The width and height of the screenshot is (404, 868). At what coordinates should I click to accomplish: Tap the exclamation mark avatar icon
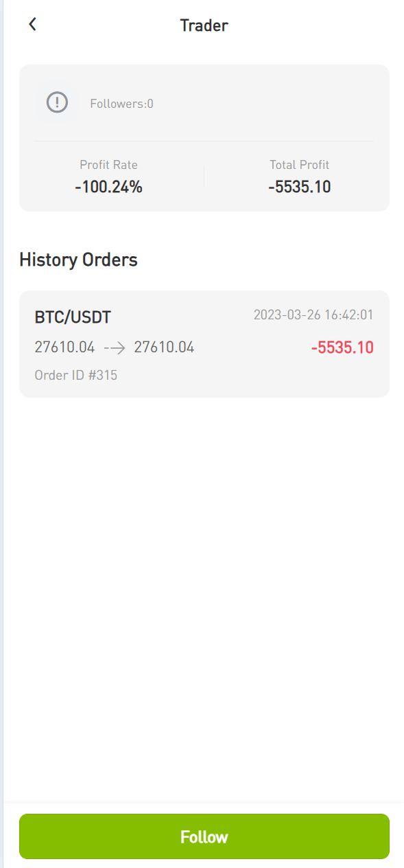pyautogui.click(x=57, y=103)
